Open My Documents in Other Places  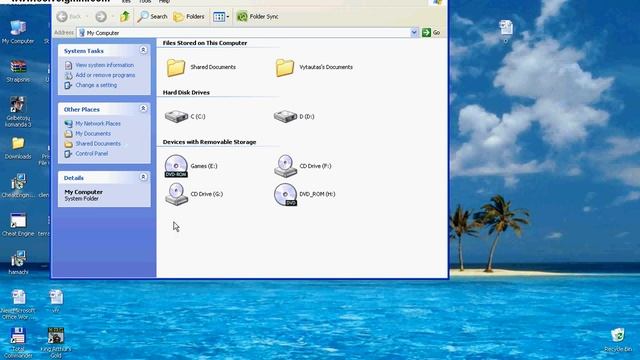pos(93,133)
